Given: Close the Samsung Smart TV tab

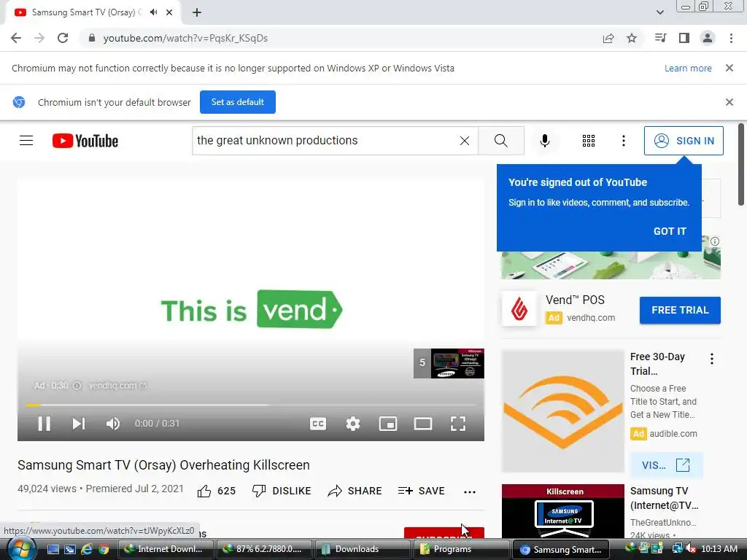Looking at the screenshot, I should [169, 12].
